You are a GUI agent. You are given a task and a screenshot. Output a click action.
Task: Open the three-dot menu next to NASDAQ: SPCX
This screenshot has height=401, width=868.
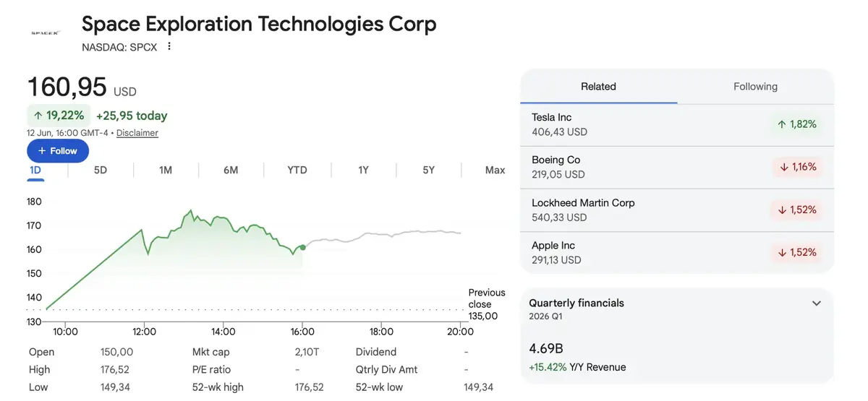click(x=169, y=46)
